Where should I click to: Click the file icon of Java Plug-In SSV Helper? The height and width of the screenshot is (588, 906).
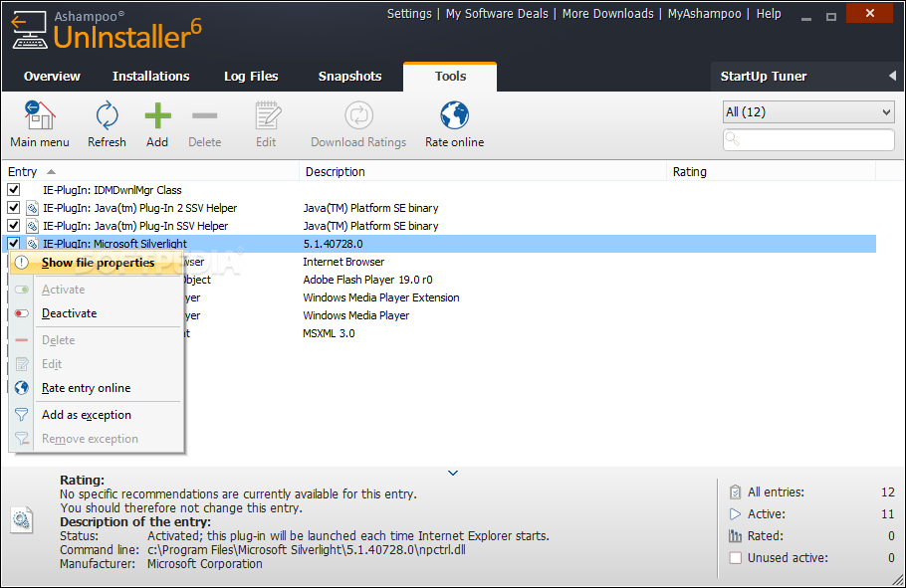(32, 226)
